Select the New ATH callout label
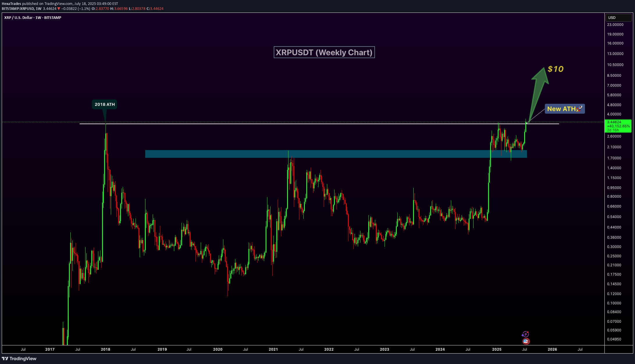The image size is (635, 364). 565,109
